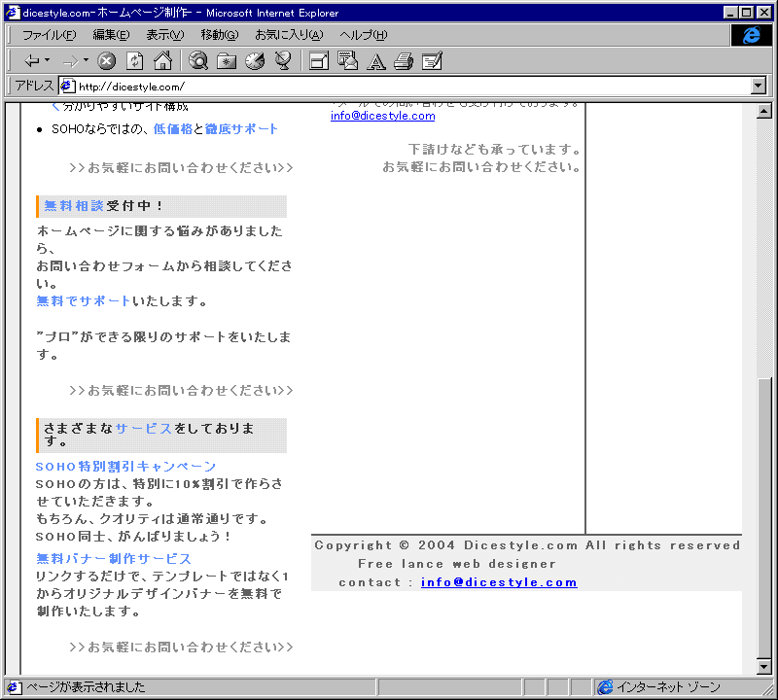Click the 'Free lance web designer' footer text
Viewport: 778px width, 700px height.
click(x=457, y=564)
